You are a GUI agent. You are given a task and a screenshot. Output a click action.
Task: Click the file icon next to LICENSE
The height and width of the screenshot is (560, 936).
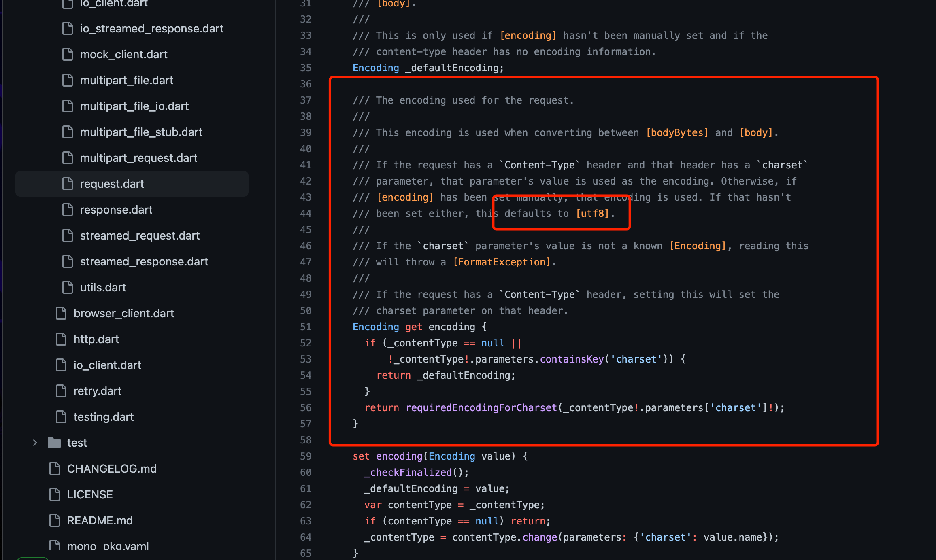pos(55,494)
